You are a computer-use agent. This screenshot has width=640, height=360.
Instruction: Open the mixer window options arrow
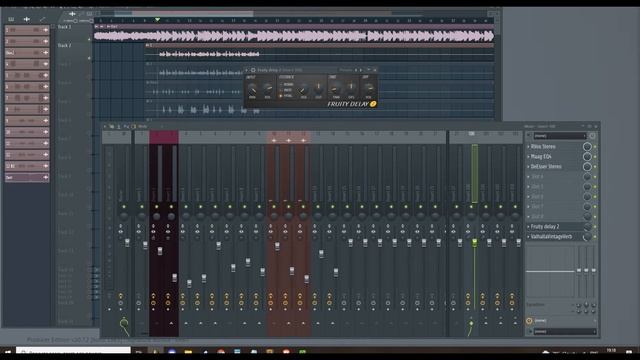(105, 127)
